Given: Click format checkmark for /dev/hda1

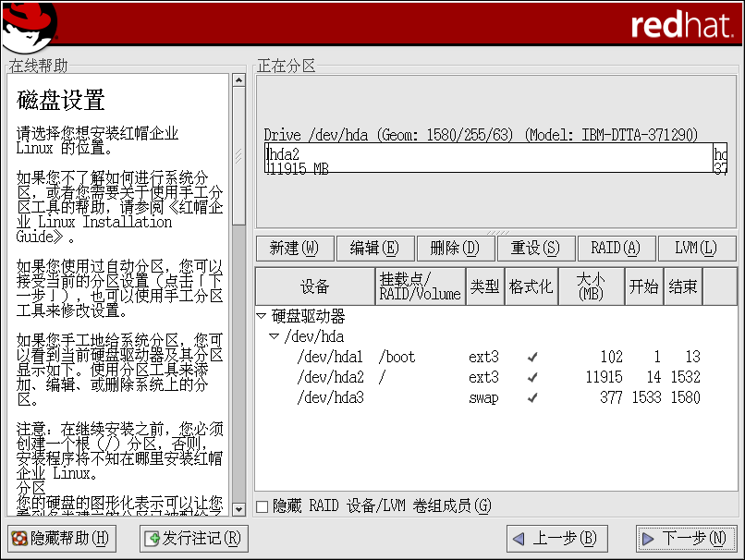Looking at the screenshot, I should (532, 357).
